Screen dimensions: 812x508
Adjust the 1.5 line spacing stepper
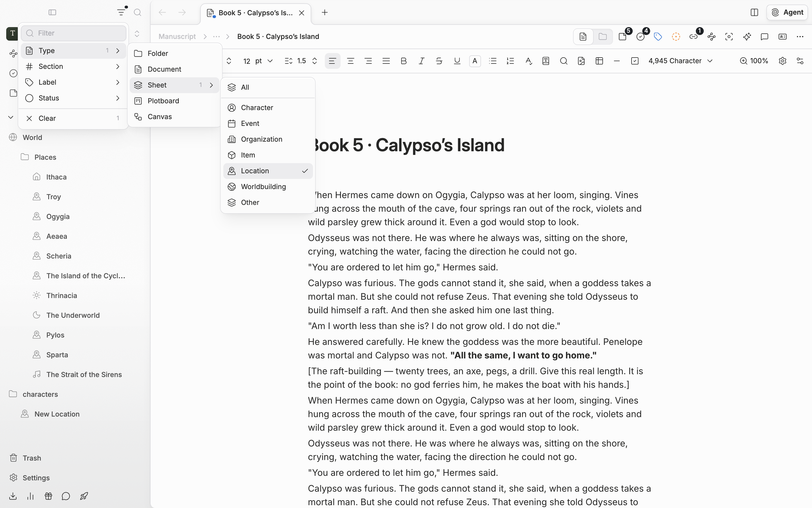[x=314, y=61]
